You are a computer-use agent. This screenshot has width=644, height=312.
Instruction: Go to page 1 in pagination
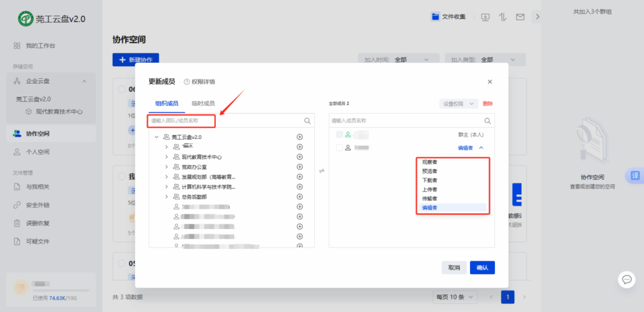[507, 297]
